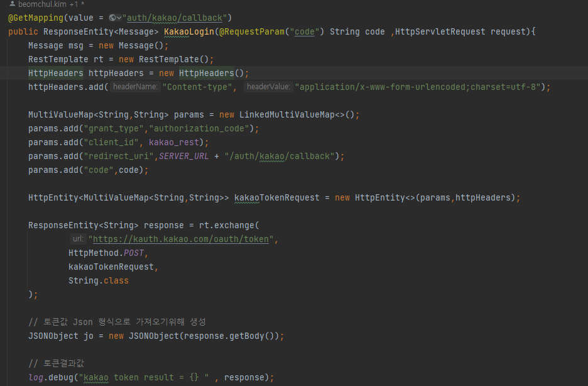Image resolution: width=588 pixels, height=386 pixels.
Task: Click the kakao_rest field reference
Action: [174, 143]
